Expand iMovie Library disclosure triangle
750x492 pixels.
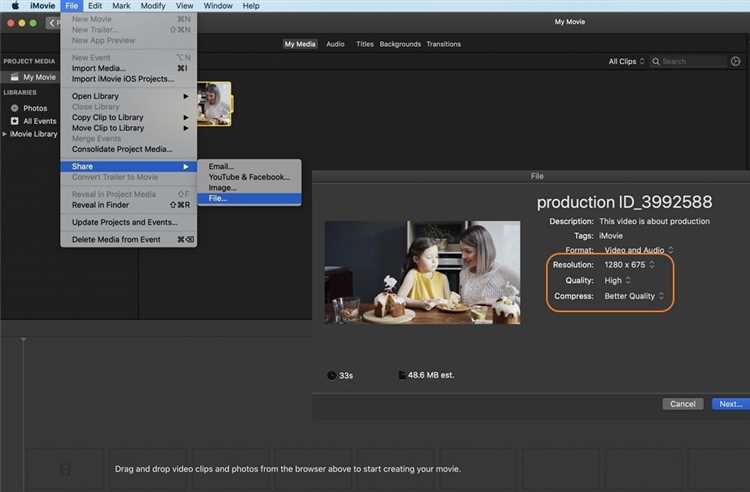tap(5, 134)
